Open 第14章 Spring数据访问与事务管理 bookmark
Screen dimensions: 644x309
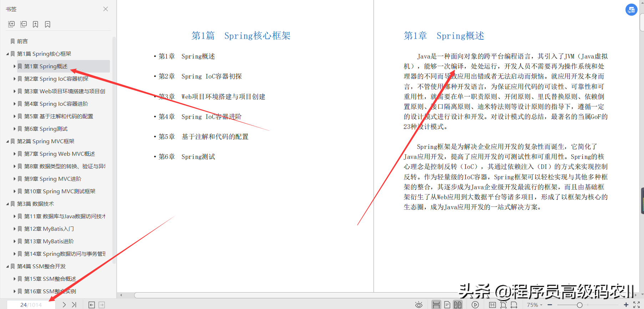(x=65, y=254)
